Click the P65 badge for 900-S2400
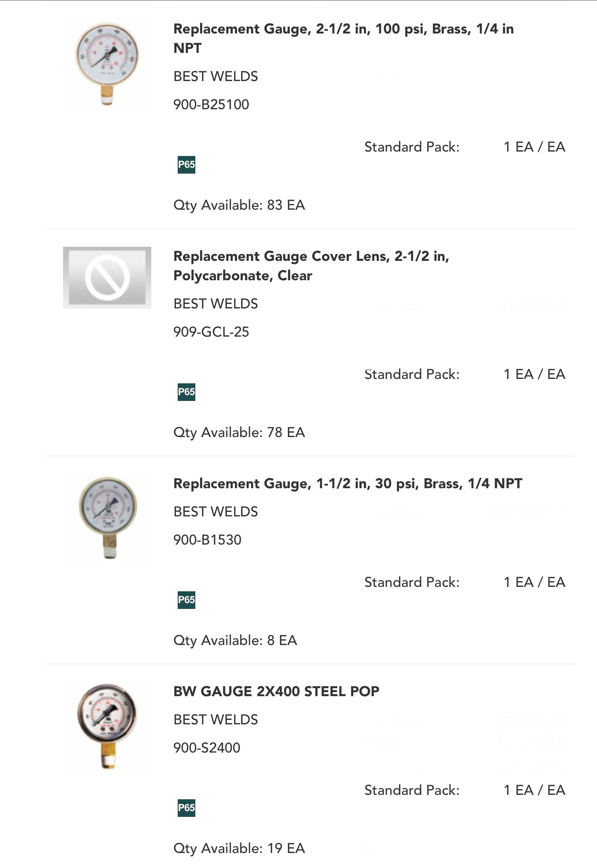 click(186, 808)
